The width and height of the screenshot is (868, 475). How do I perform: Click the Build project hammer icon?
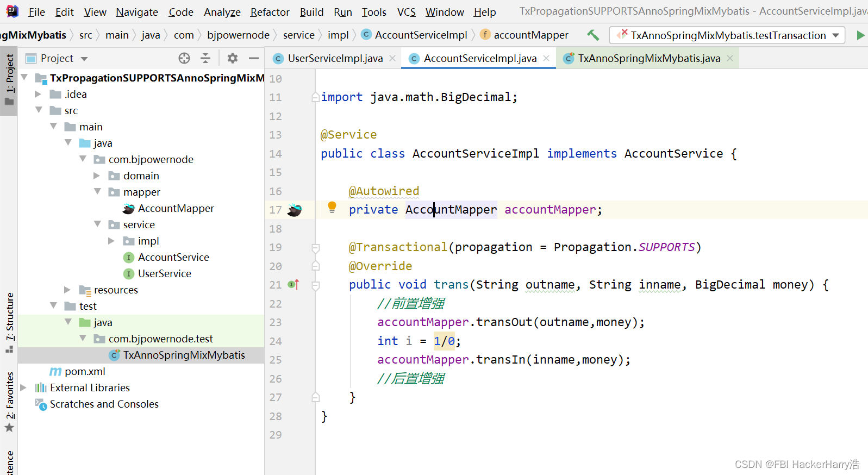(x=593, y=35)
